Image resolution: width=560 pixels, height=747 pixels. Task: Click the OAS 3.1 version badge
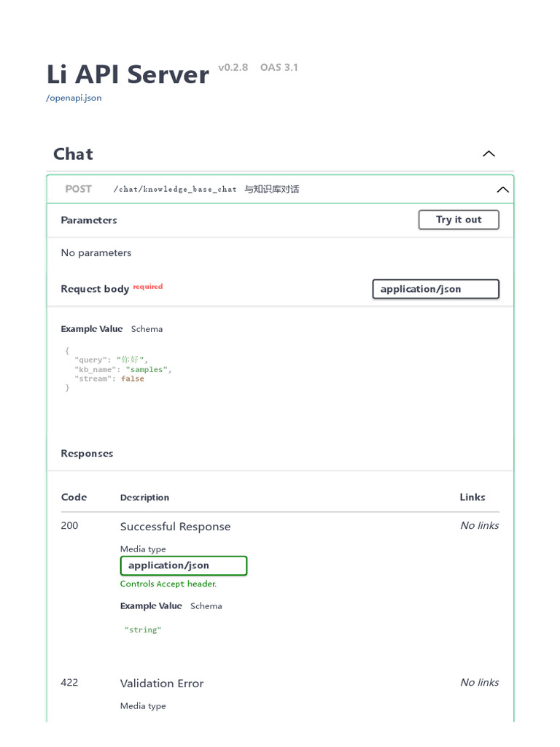279,68
